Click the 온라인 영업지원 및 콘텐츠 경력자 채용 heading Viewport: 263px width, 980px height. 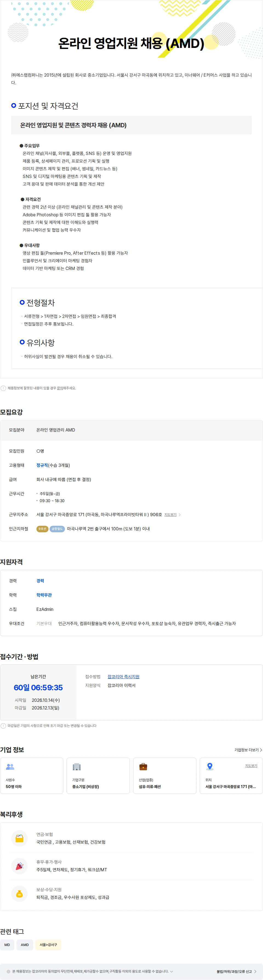click(x=73, y=125)
